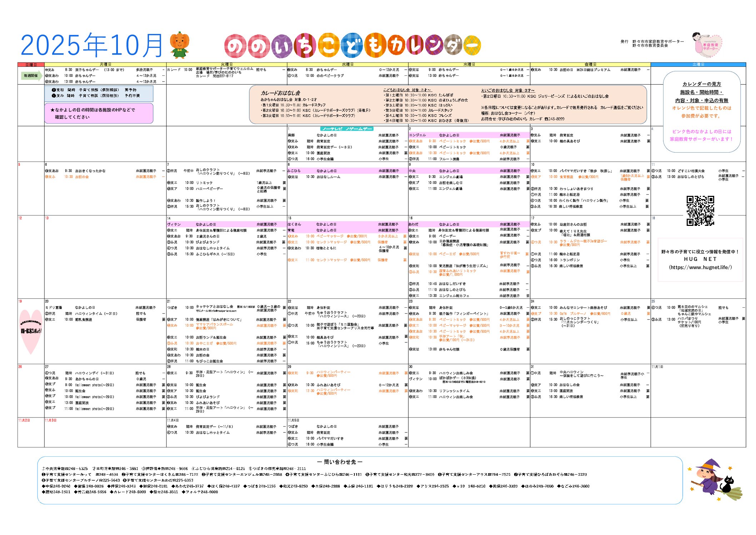Click the blue 土曜日 column header
Image resolution: width=756 pixels, height=535 pixels.
click(x=698, y=65)
